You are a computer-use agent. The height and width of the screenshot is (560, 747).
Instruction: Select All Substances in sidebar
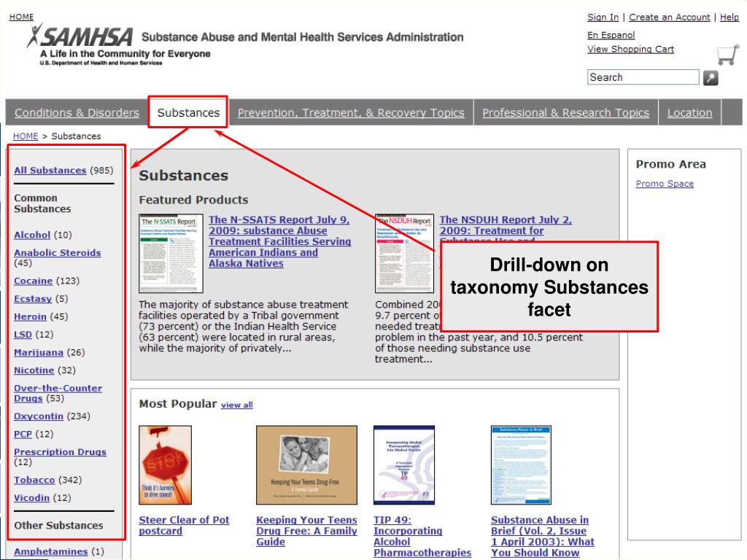tap(50, 171)
